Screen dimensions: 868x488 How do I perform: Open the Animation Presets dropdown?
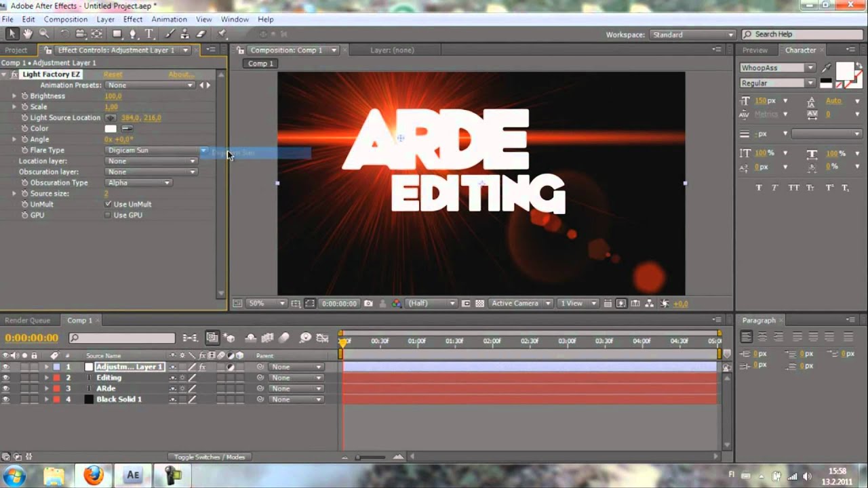(x=151, y=85)
